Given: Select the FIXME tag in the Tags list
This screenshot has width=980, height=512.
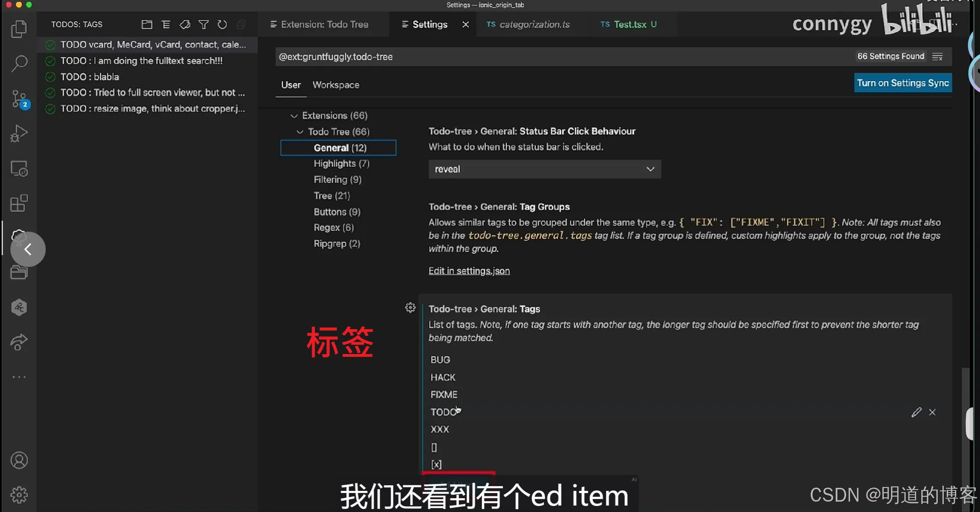Looking at the screenshot, I should pyautogui.click(x=444, y=395).
